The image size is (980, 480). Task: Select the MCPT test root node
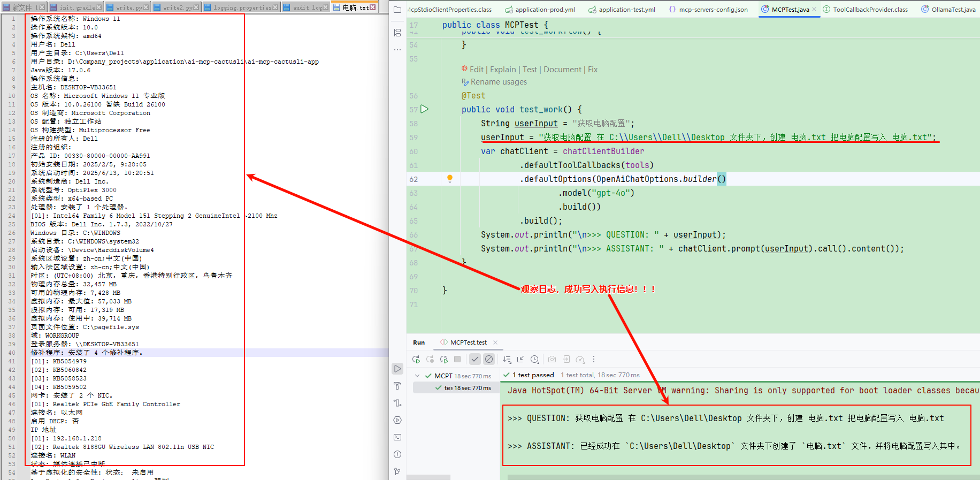click(x=457, y=376)
